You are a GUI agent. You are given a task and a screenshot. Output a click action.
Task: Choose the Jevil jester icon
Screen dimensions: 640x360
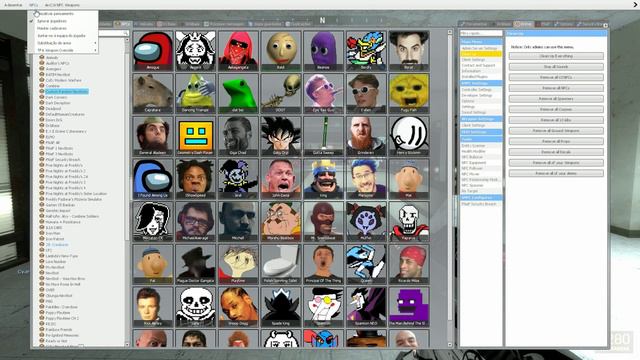[238, 179]
